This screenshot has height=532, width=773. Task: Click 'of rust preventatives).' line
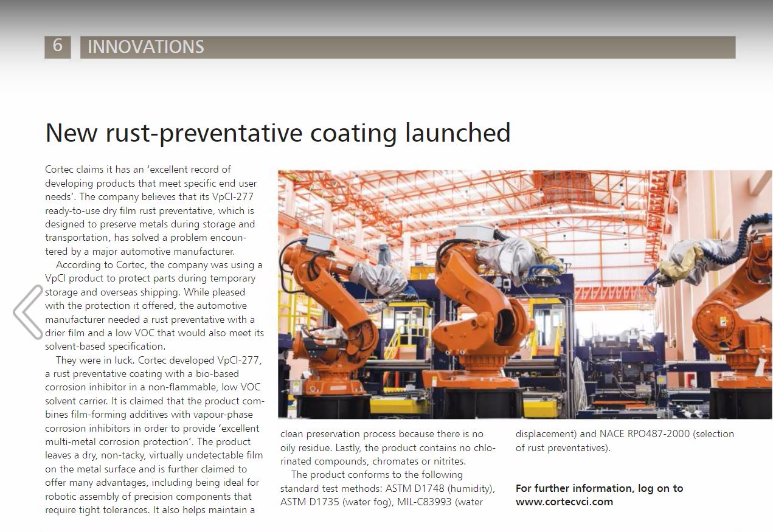click(x=563, y=447)
